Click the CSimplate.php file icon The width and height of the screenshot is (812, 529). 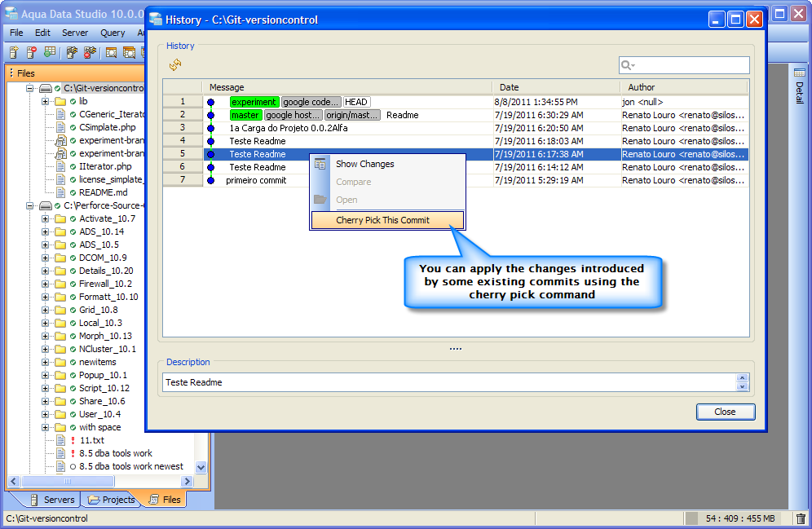[60, 127]
